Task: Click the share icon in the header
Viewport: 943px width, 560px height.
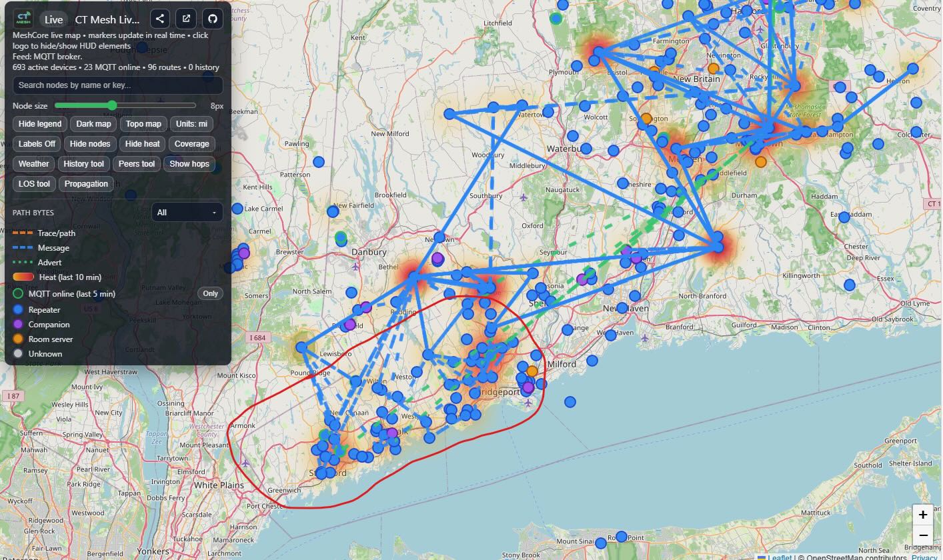Action: (x=159, y=19)
